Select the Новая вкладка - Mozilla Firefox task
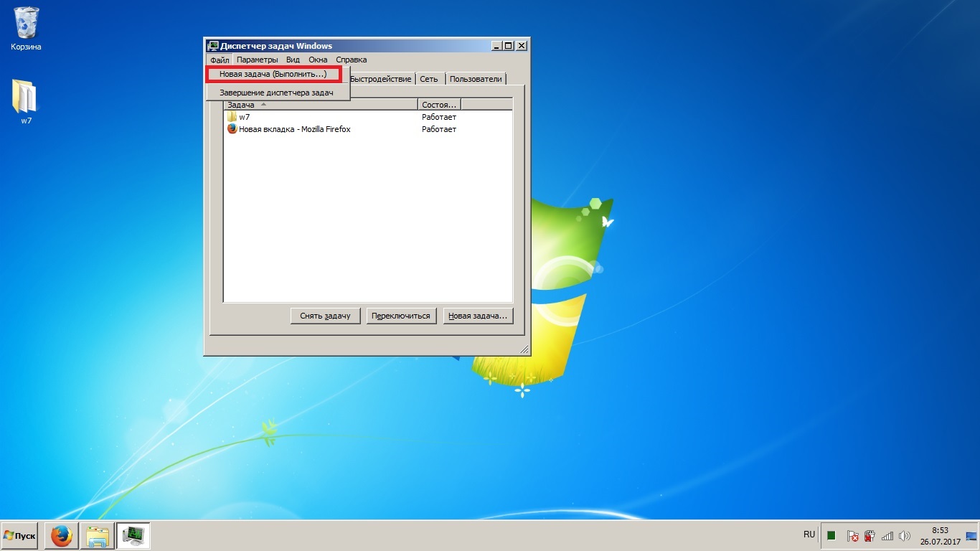The width and height of the screenshot is (980, 551). (368, 129)
